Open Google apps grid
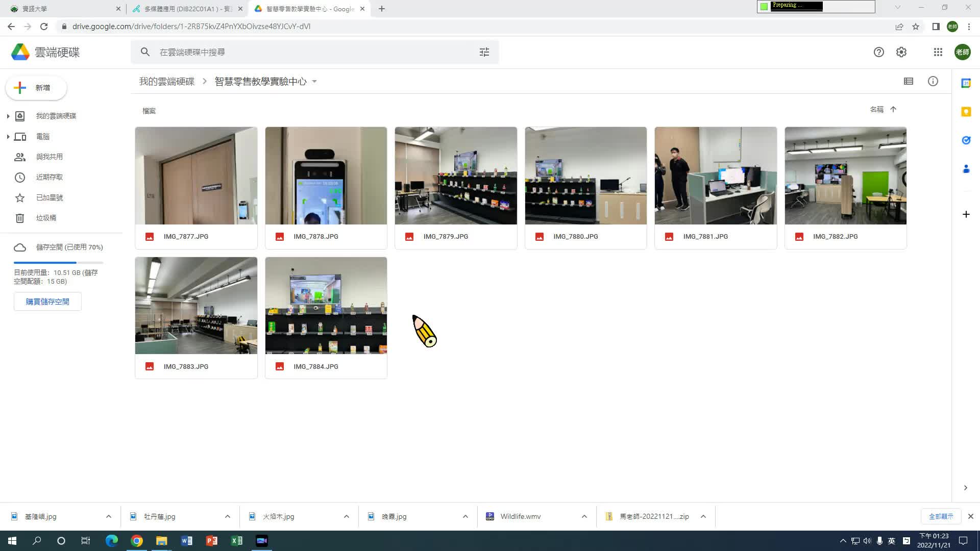This screenshot has width=980, height=551. (938, 52)
